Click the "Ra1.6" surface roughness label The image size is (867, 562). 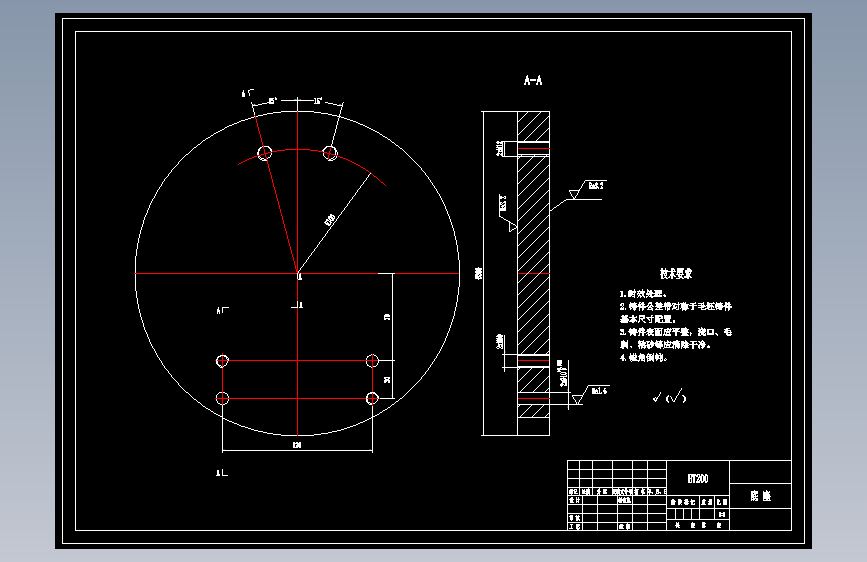599,391
